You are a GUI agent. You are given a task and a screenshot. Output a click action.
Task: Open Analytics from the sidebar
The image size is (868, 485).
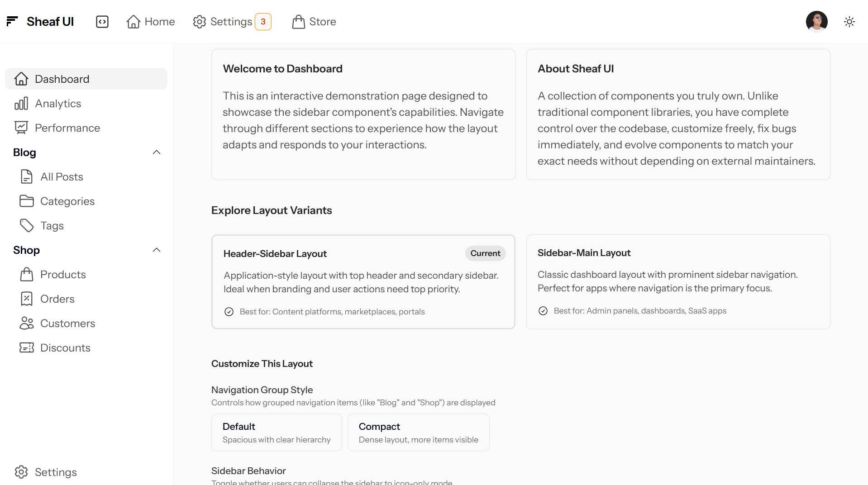click(x=58, y=104)
